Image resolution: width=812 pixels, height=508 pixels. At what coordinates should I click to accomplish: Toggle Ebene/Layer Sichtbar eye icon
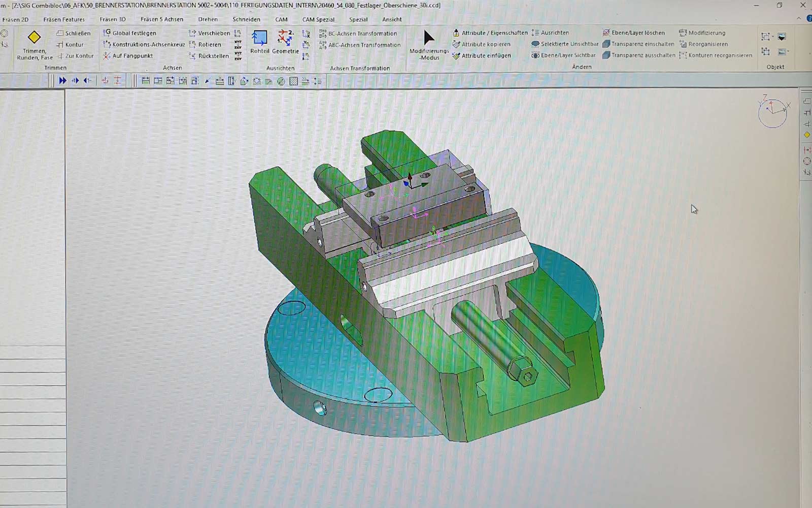point(535,55)
